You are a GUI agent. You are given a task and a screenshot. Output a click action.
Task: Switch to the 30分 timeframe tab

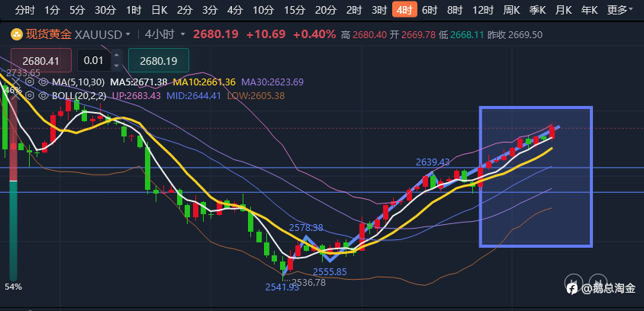point(105,10)
